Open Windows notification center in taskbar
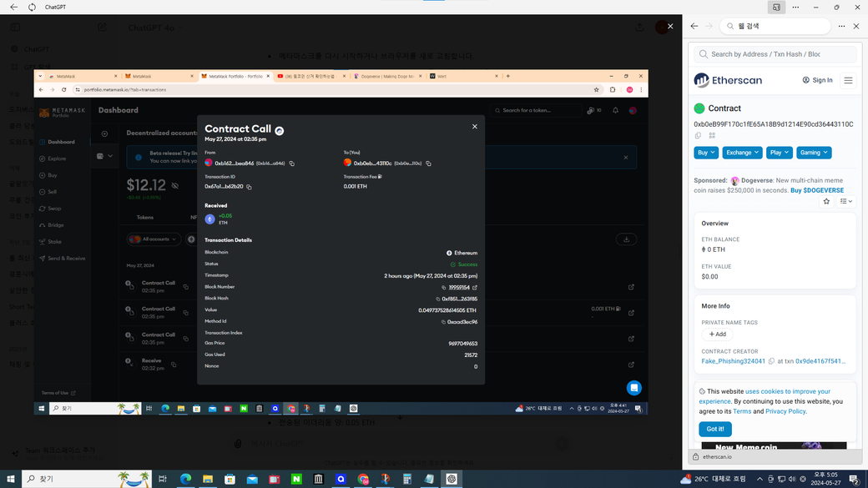868x488 pixels. pyautogui.click(x=854, y=480)
